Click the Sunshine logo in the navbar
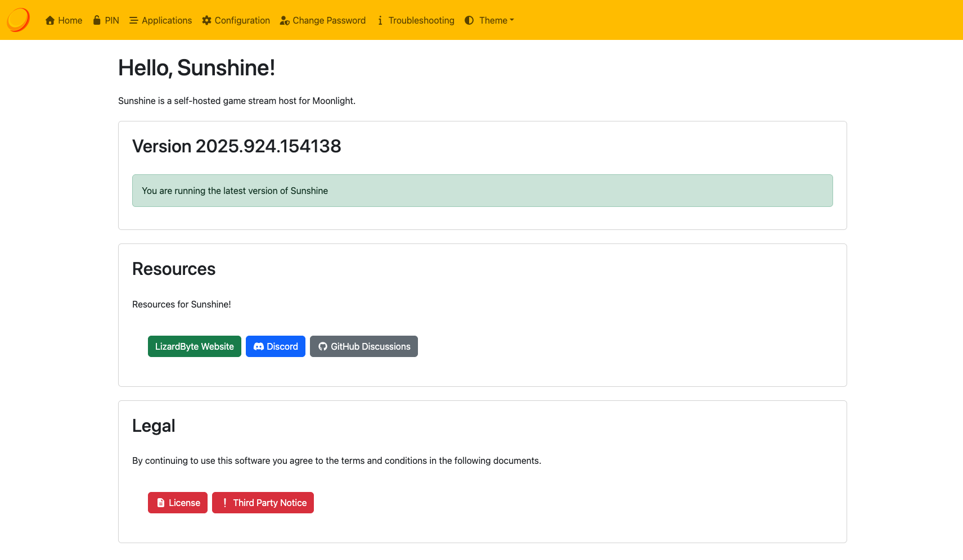The image size is (963, 560). (17, 19)
